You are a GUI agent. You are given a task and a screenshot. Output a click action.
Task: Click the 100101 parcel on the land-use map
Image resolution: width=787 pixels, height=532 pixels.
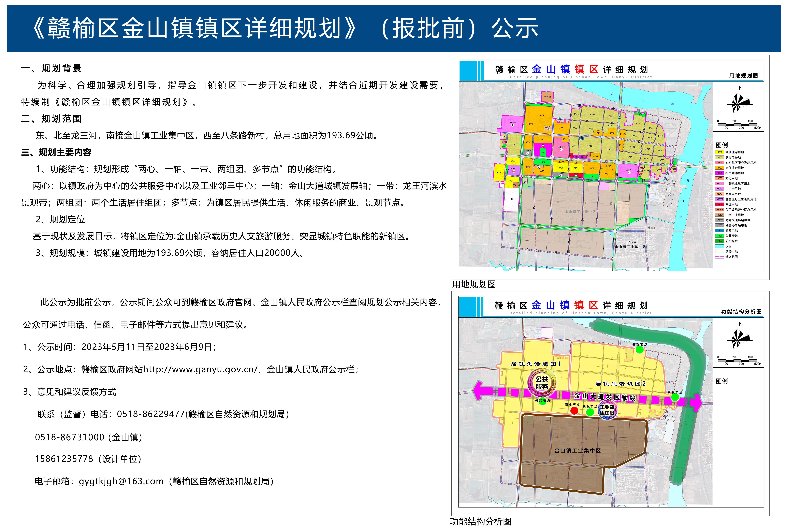548,97
